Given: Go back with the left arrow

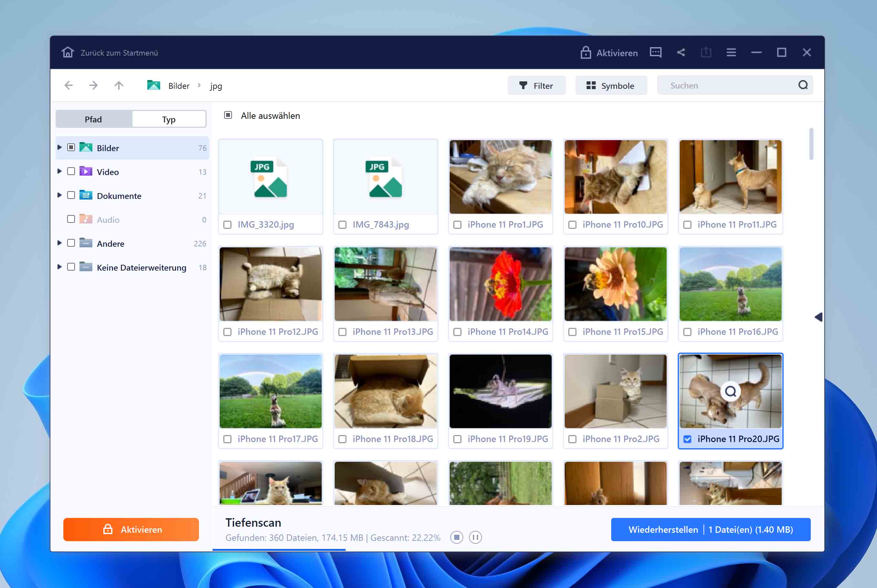Looking at the screenshot, I should [69, 86].
